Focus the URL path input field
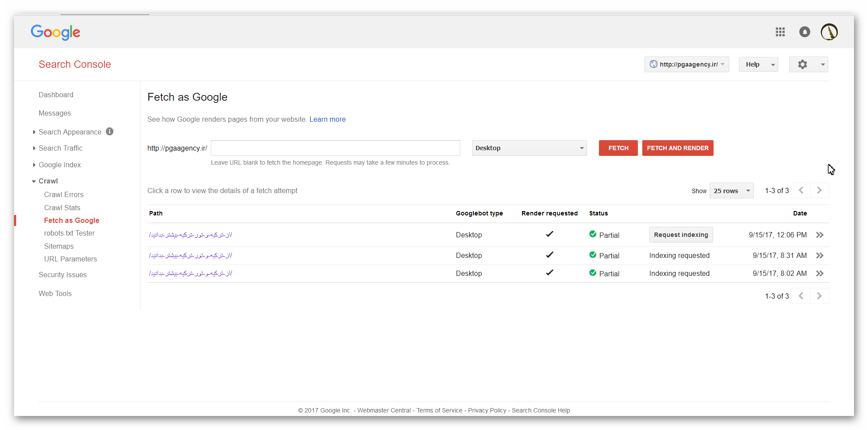 coord(336,148)
